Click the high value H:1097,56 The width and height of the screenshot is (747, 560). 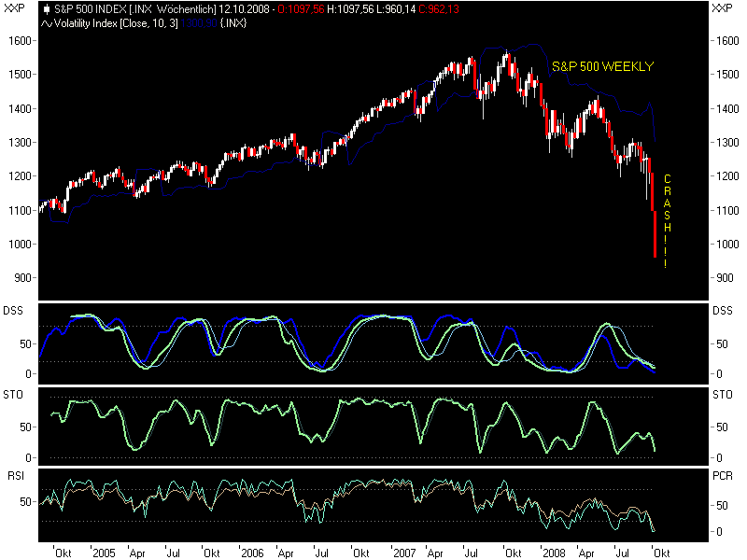(350, 9)
